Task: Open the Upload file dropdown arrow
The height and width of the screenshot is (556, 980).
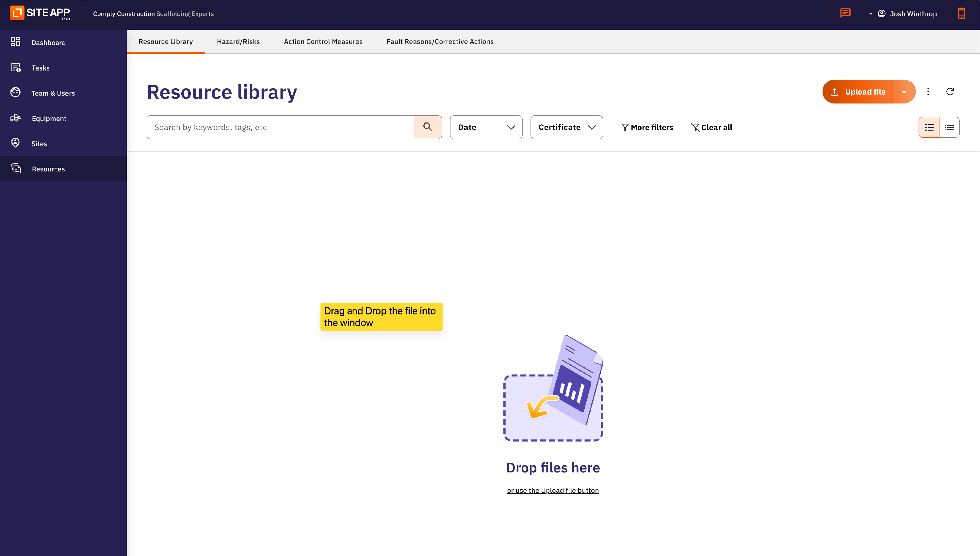Action: (x=904, y=92)
